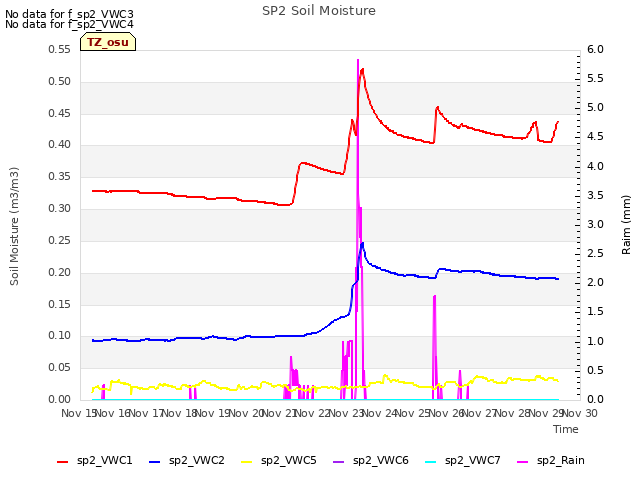Click the 0.50 left axis tick label

60,81
